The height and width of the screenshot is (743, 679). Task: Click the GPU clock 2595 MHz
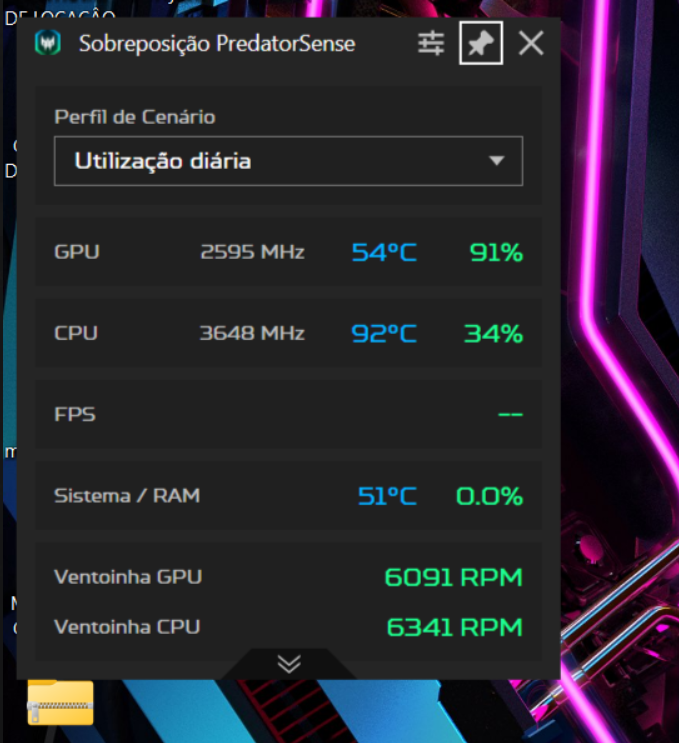click(x=253, y=252)
